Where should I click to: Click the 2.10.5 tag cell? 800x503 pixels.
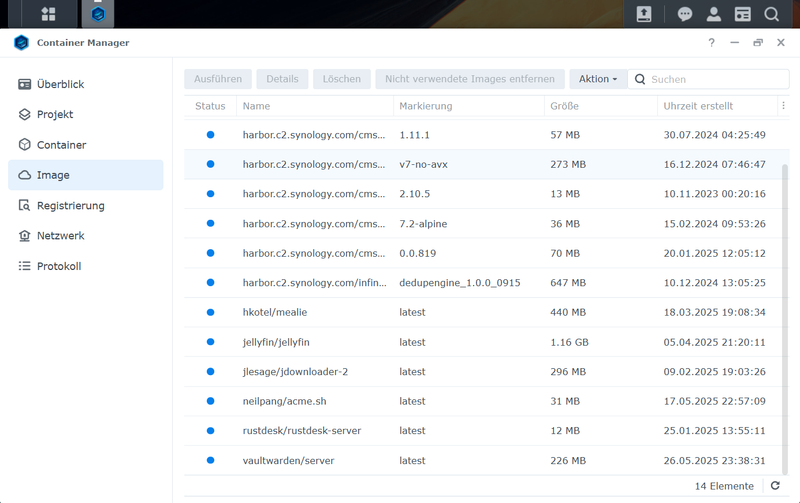[x=414, y=194]
